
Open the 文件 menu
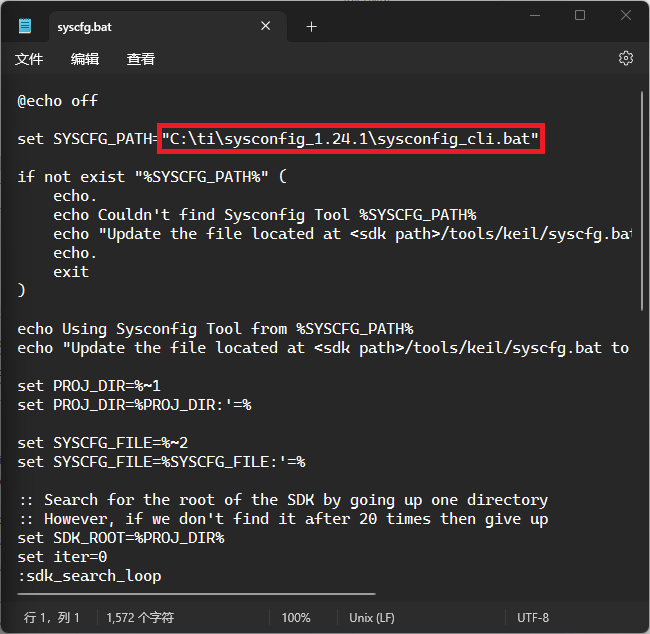click(29, 59)
